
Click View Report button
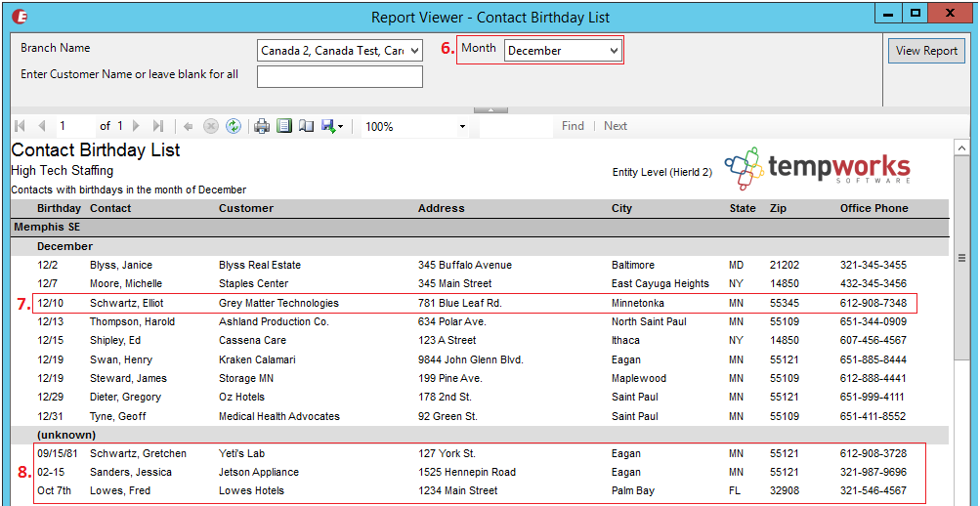tap(926, 51)
